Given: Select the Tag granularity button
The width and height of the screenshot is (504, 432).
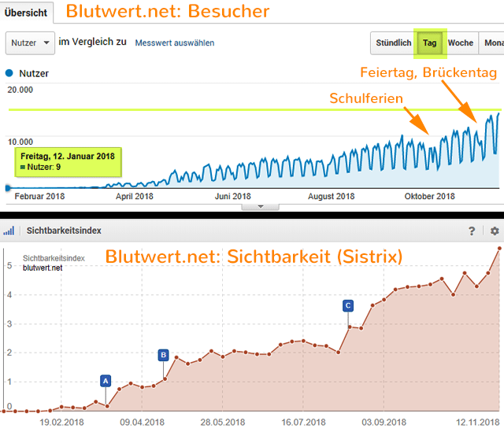Looking at the screenshot, I should point(430,43).
